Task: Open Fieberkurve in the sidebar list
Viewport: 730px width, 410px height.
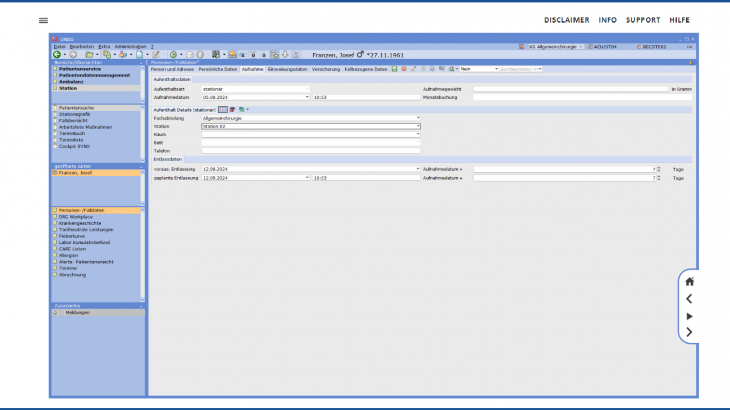Action: (72, 236)
